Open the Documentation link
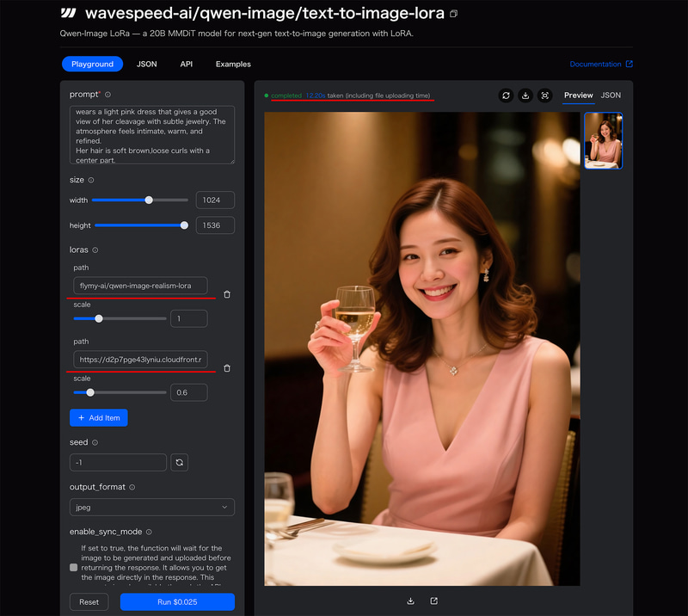Viewport: 688px width, 616px height. tap(596, 64)
